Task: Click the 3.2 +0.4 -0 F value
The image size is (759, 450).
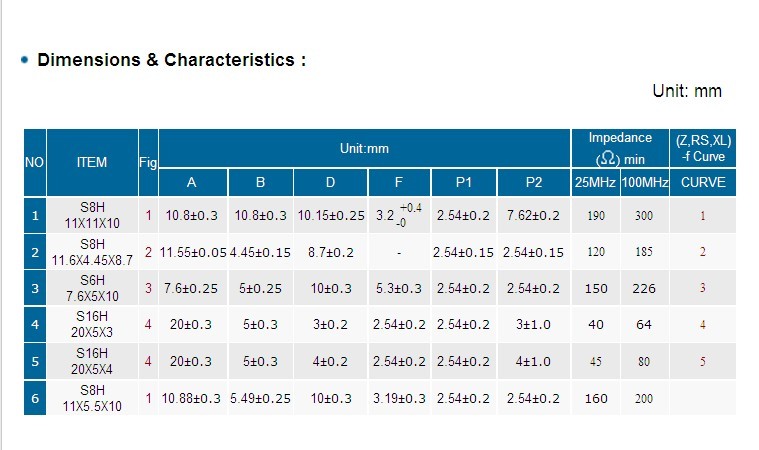Action: click(399, 215)
